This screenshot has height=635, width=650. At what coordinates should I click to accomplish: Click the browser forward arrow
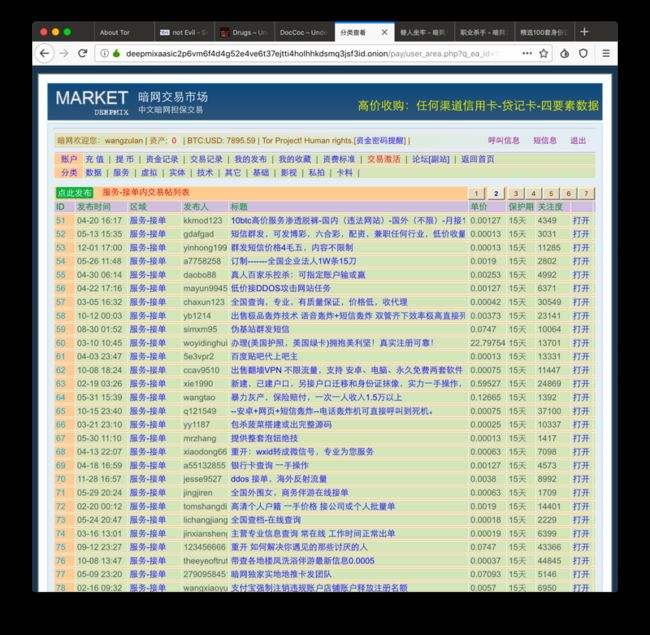[x=64, y=53]
